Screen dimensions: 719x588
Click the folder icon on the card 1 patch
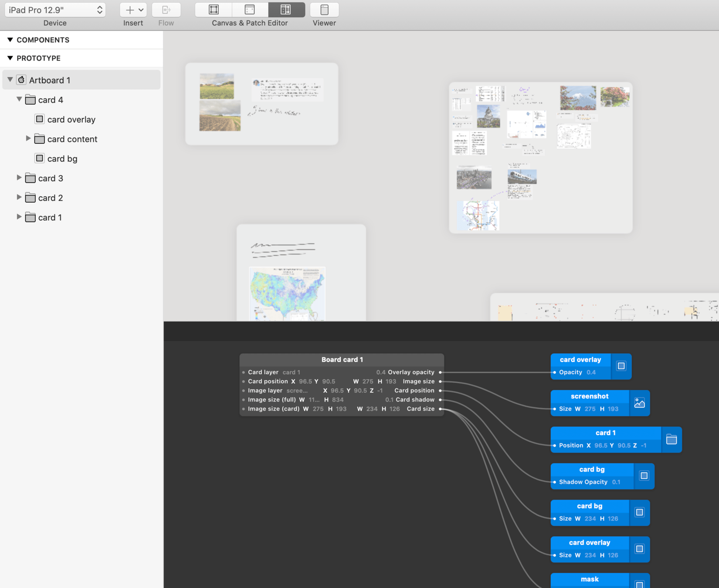click(x=671, y=439)
